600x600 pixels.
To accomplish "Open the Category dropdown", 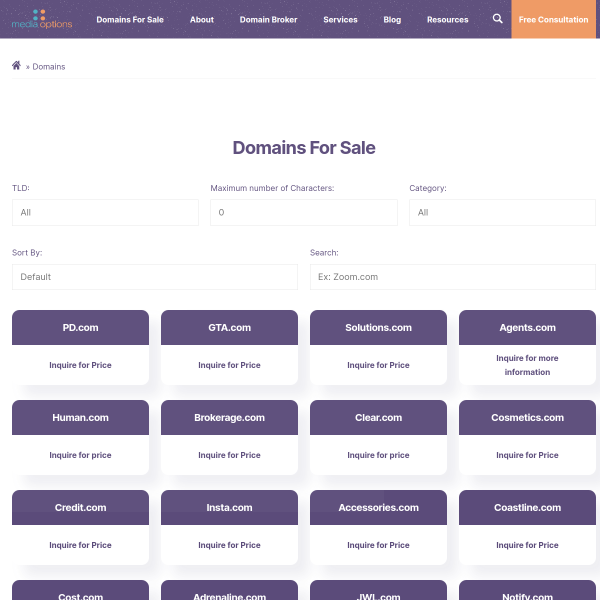I will 502,212.
